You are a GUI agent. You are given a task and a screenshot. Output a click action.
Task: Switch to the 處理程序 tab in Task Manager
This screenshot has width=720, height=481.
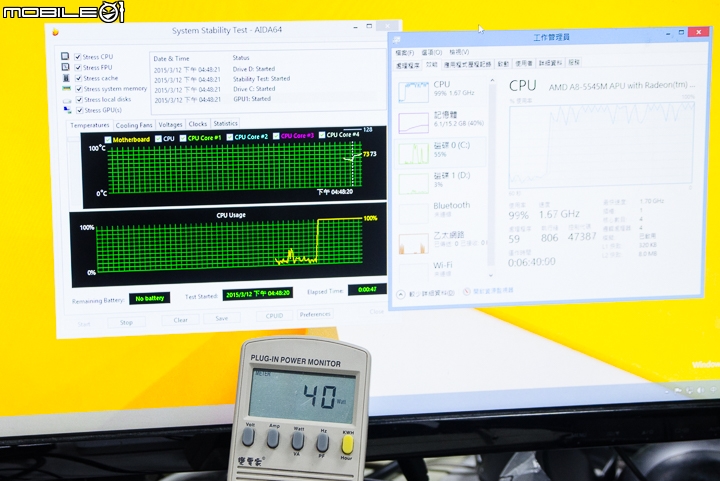pyautogui.click(x=408, y=66)
